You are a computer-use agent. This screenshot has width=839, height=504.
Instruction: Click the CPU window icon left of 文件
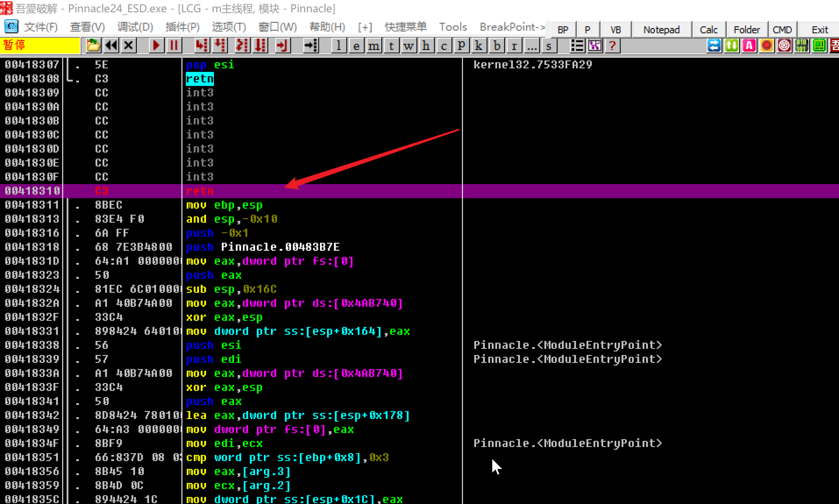[x=11, y=27]
